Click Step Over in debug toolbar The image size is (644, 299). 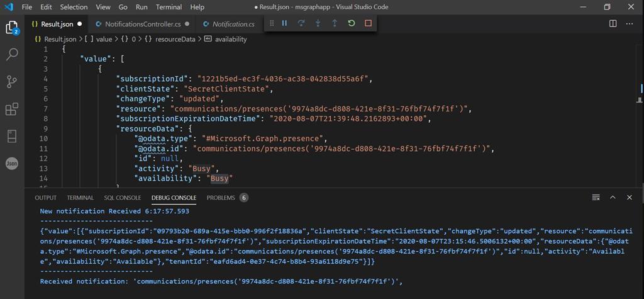pos(301,23)
